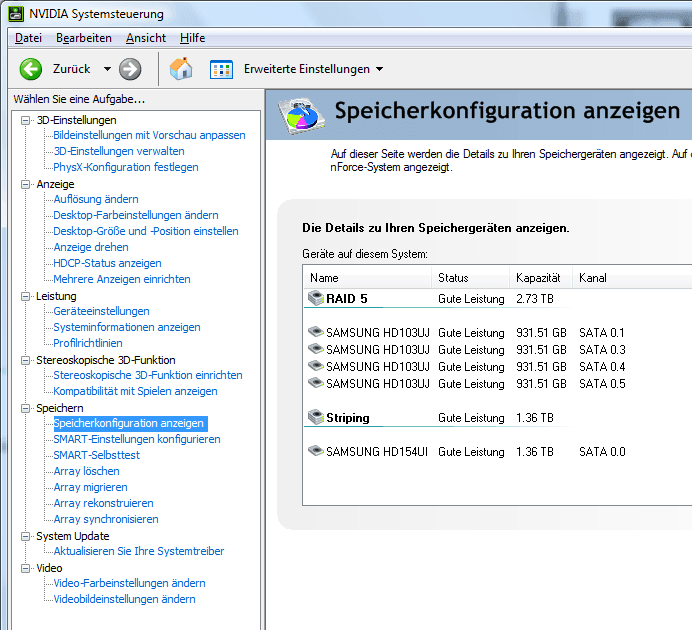The width and height of the screenshot is (692, 630).
Task: Collapse the Video tree node
Action: point(26,568)
